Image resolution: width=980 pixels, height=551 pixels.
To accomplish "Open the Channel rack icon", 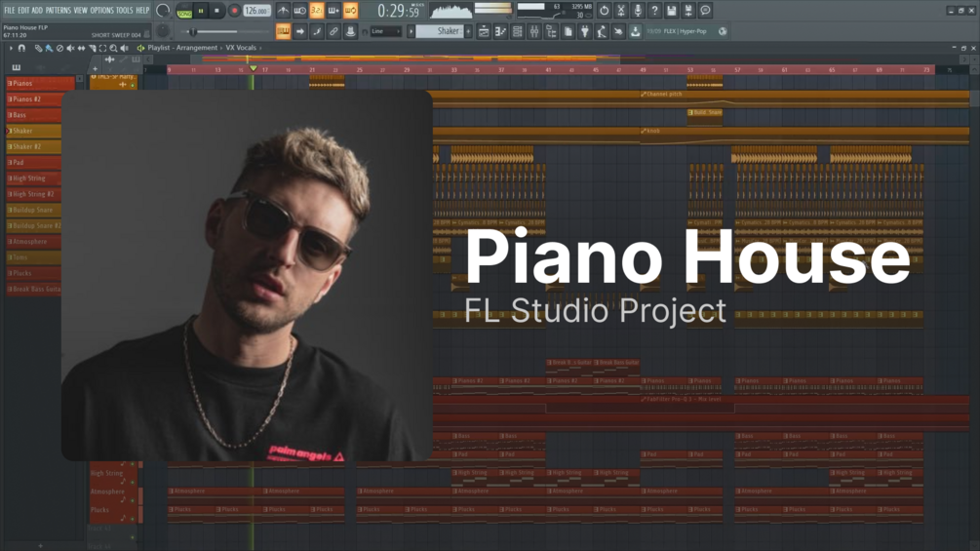I will (518, 31).
